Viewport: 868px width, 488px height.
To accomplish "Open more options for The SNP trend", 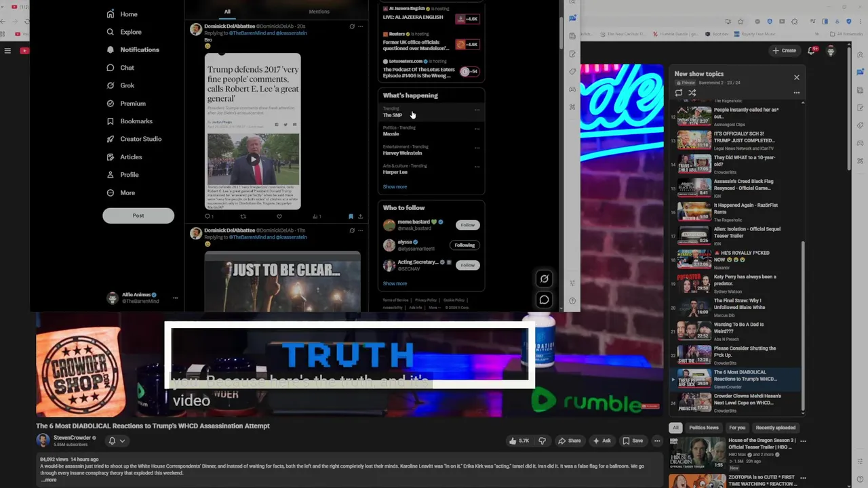I will coord(477,110).
